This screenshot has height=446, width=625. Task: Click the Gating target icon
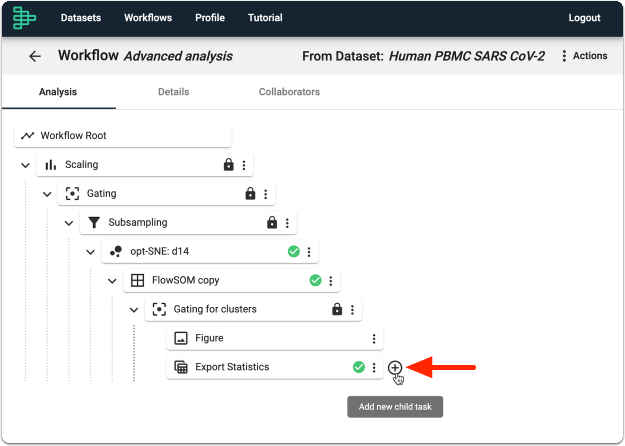point(72,194)
